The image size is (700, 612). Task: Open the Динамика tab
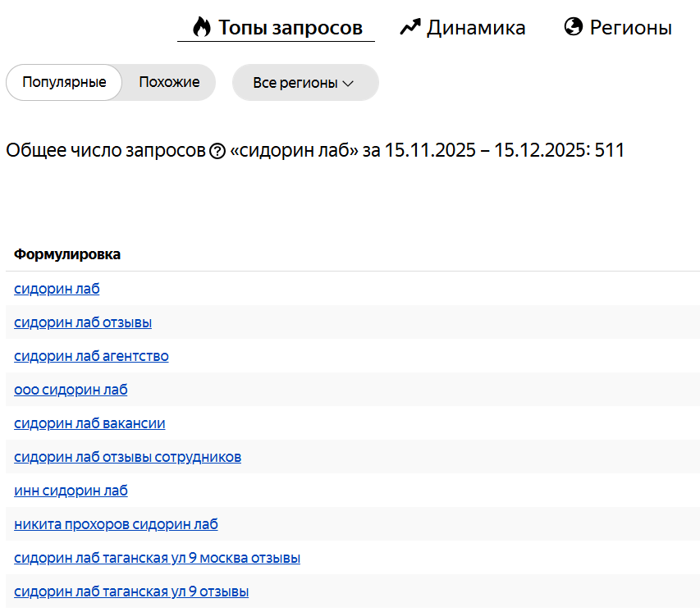[475, 28]
